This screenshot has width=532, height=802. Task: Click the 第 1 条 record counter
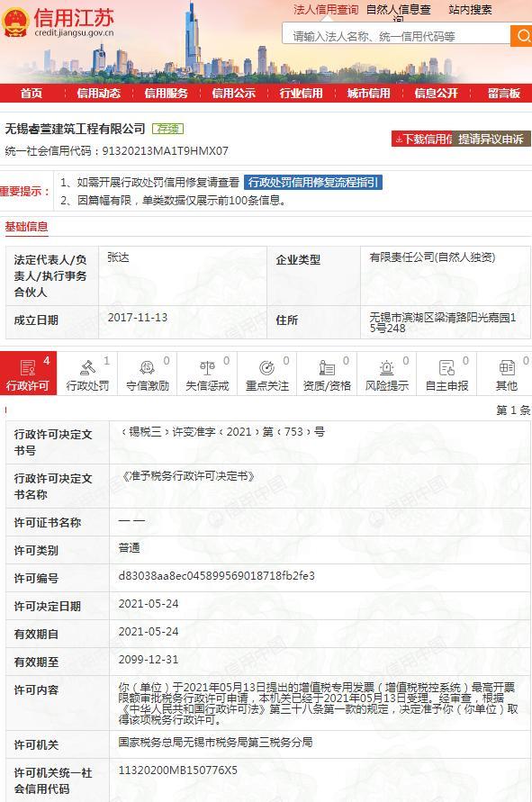point(513,410)
